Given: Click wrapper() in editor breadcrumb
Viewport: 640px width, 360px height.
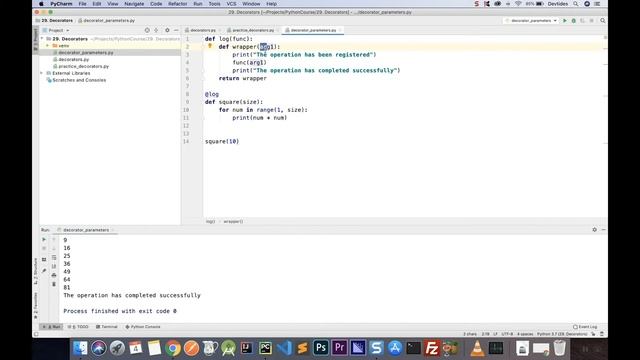Looking at the screenshot, I should pyautogui.click(x=233, y=221).
